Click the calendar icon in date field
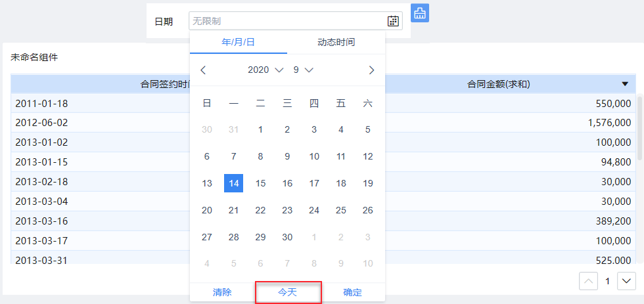644x304 pixels. coord(393,21)
